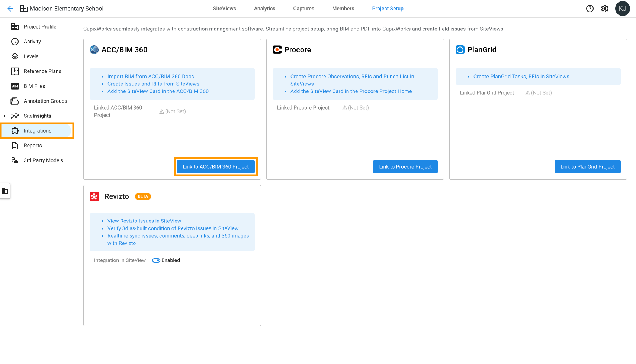Click the Linked PlanGrid Project label

pos(487,93)
